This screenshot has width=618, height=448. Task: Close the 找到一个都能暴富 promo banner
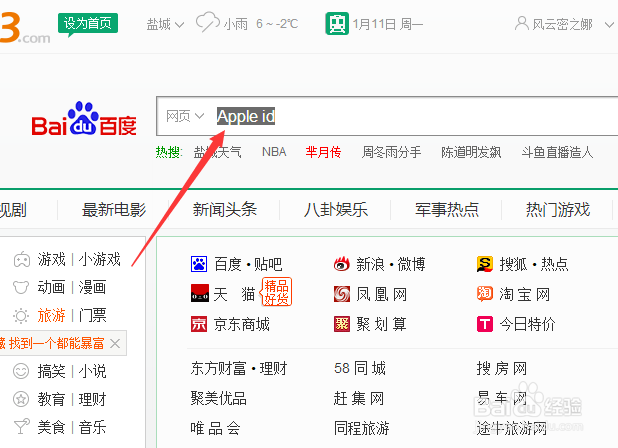(x=115, y=343)
